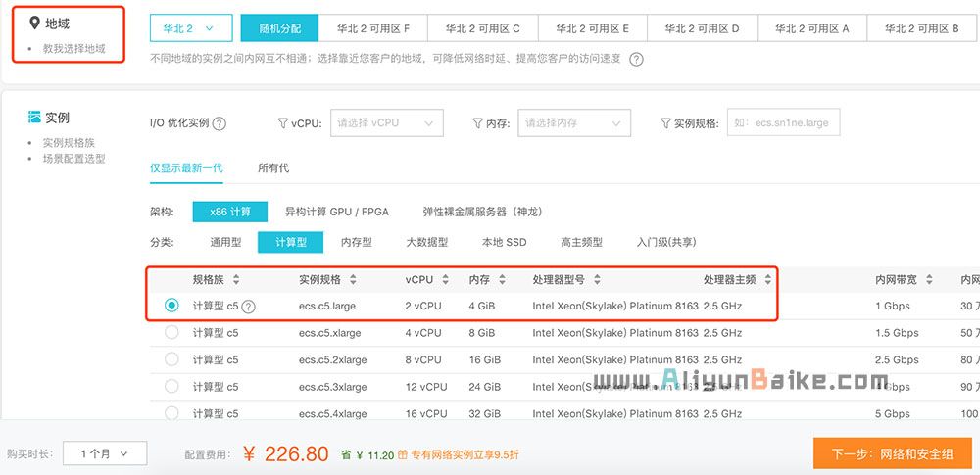Click the vCPU filter funnel icon

282,123
